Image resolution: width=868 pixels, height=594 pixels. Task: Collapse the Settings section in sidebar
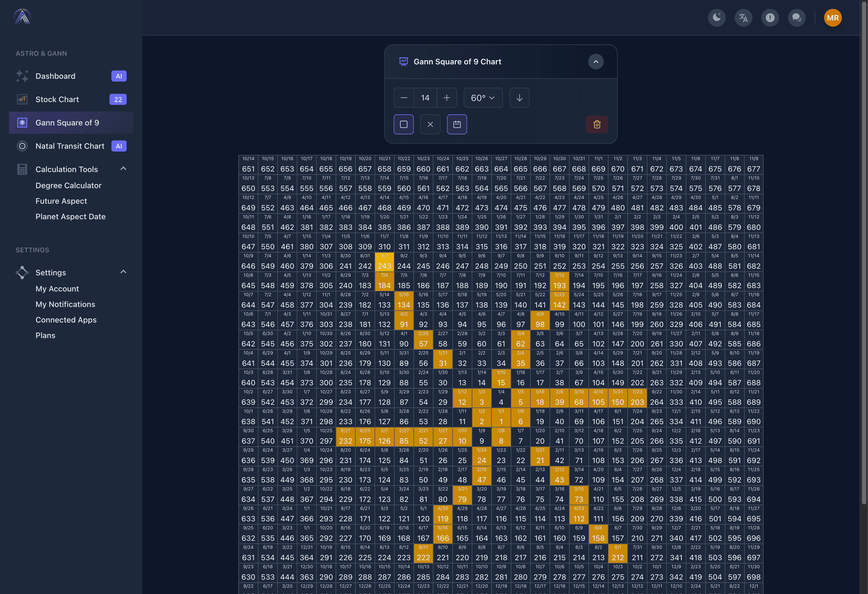click(x=123, y=272)
